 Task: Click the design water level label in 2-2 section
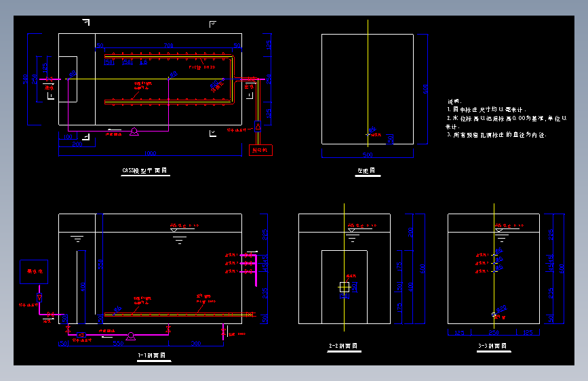(x=362, y=226)
